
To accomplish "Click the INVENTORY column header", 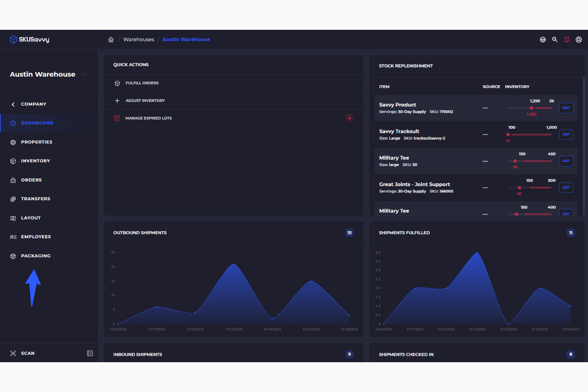I will (x=517, y=87).
